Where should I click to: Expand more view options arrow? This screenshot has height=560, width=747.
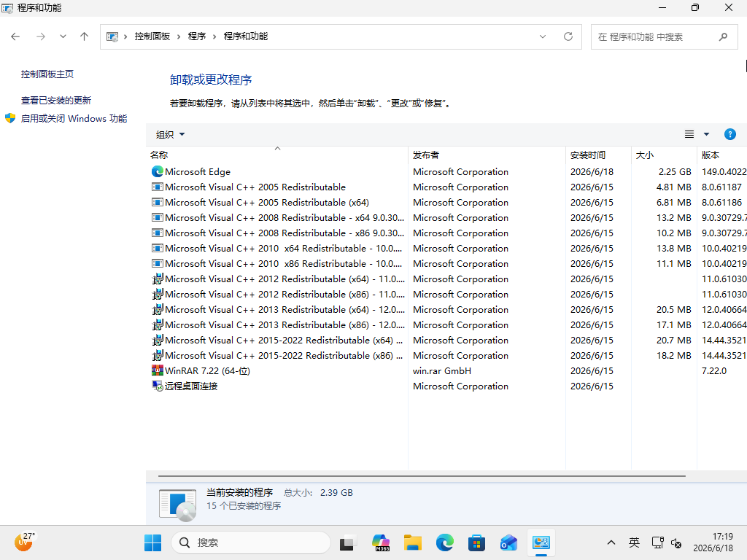(x=706, y=134)
